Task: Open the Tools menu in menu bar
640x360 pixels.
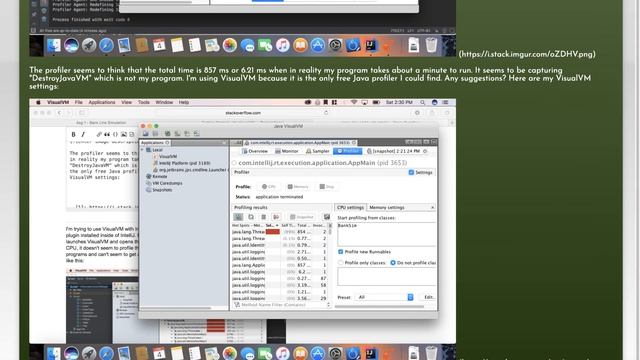Action: [x=144, y=102]
